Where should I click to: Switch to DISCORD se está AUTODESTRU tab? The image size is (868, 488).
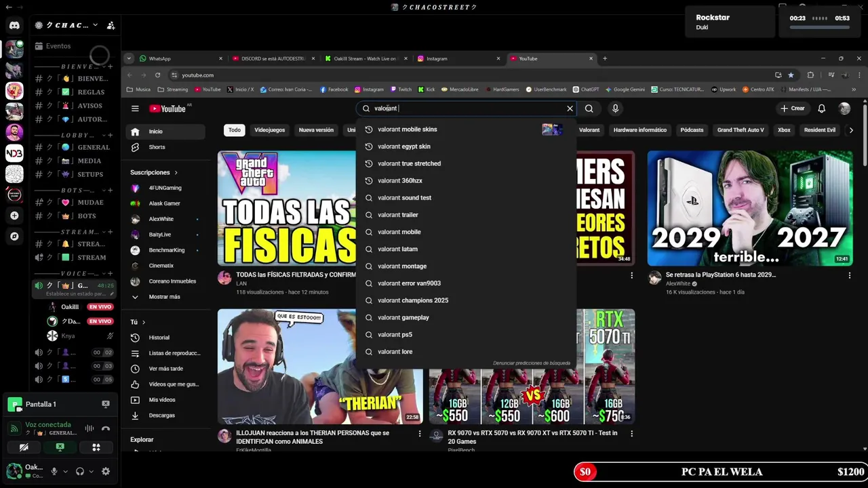click(274, 58)
